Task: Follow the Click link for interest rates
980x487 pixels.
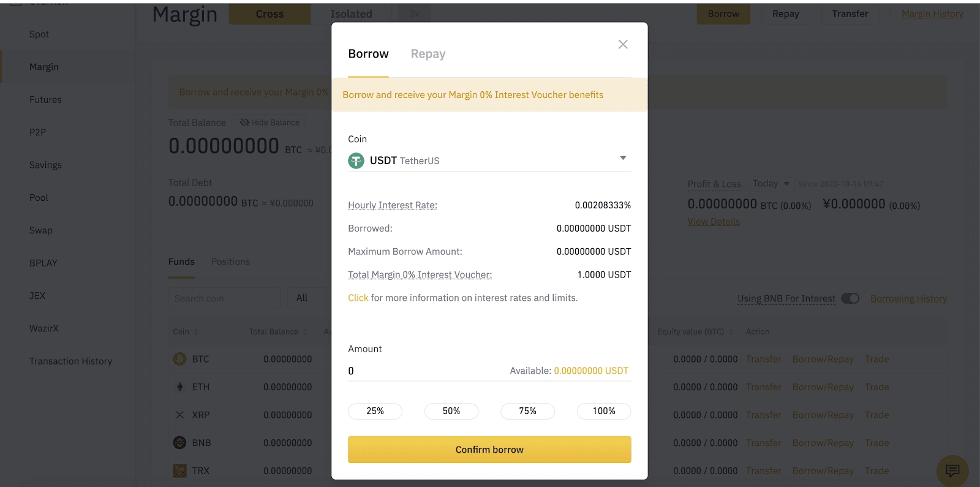Action: point(358,298)
